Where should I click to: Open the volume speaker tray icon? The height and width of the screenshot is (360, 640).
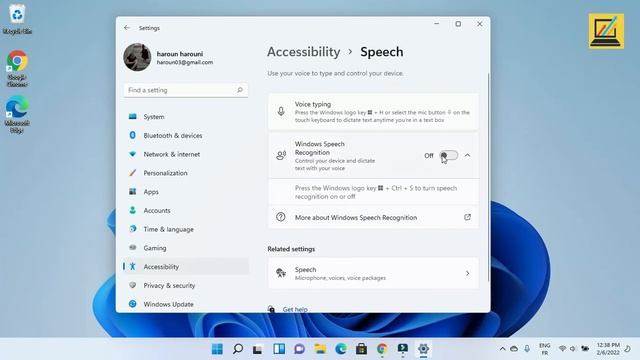click(x=573, y=349)
